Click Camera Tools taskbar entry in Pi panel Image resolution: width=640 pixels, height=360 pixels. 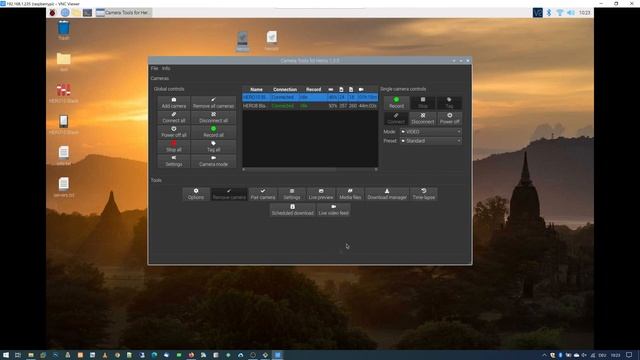[123, 13]
